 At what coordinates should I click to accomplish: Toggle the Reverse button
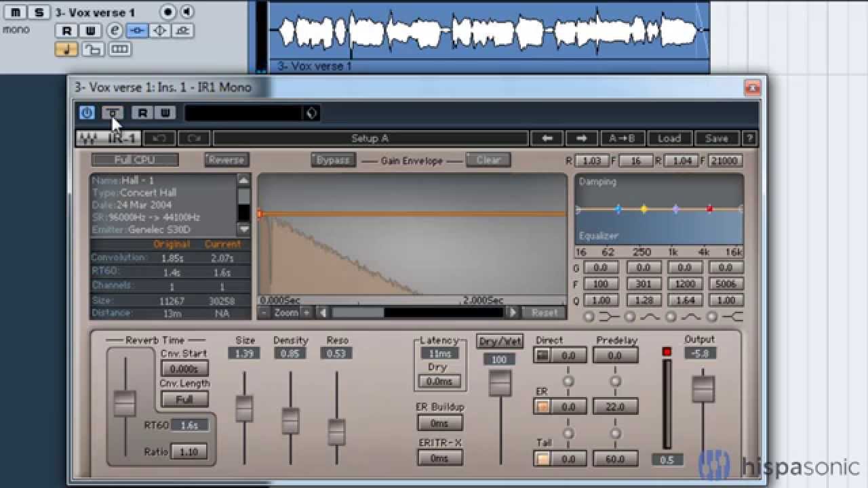click(226, 160)
